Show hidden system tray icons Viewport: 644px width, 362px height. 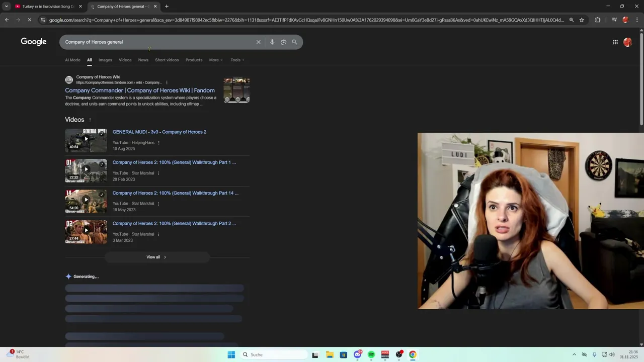[x=574, y=354]
